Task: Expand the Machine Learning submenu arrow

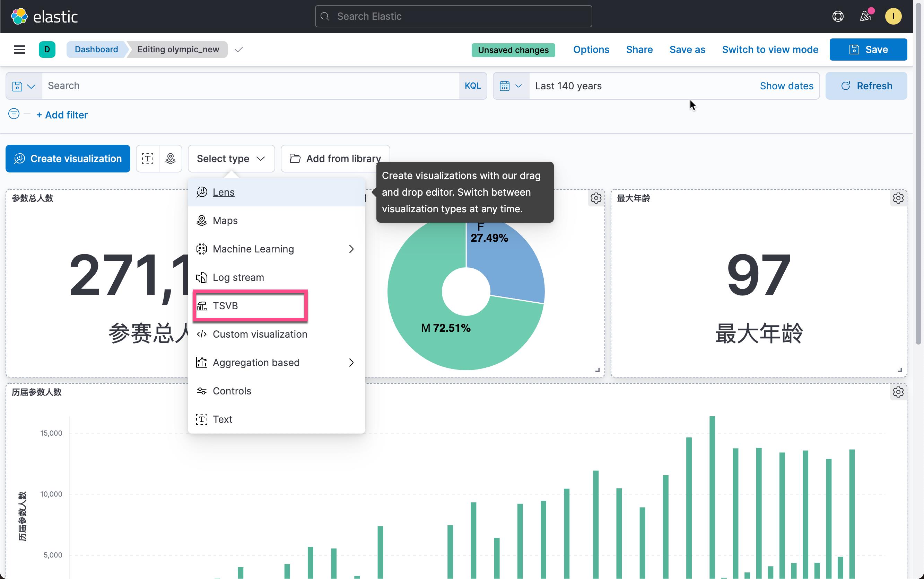Action: 351,249
